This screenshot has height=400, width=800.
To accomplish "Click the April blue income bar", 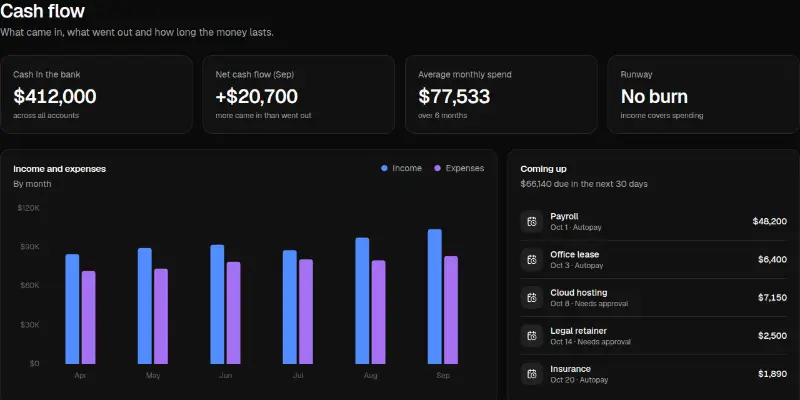I will (72, 309).
